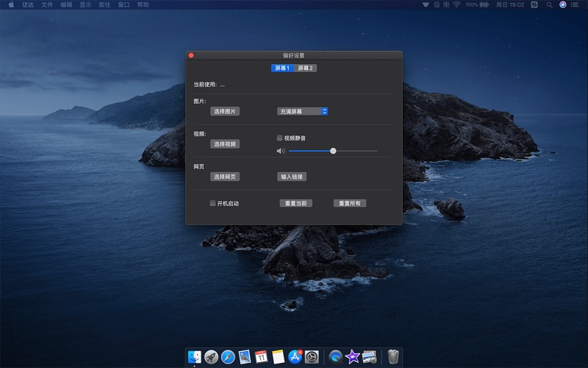
Task: Open Launchpad rocket icon in dock
Action: (x=211, y=357)
